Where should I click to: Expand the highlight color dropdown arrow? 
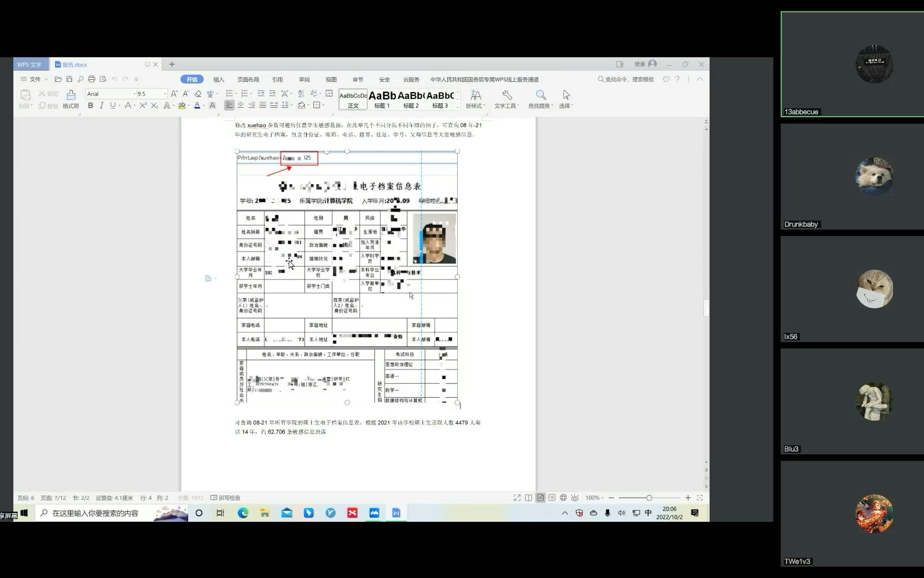[x=189, y=106]
